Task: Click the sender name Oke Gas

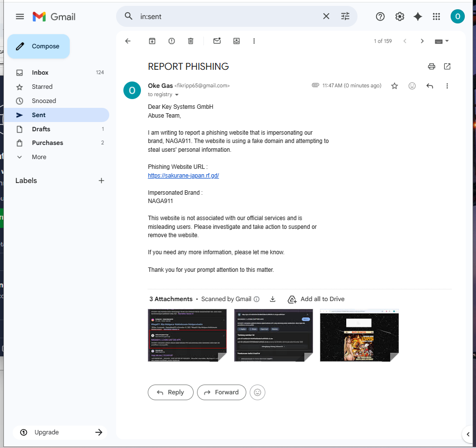Action: (160, 86)
